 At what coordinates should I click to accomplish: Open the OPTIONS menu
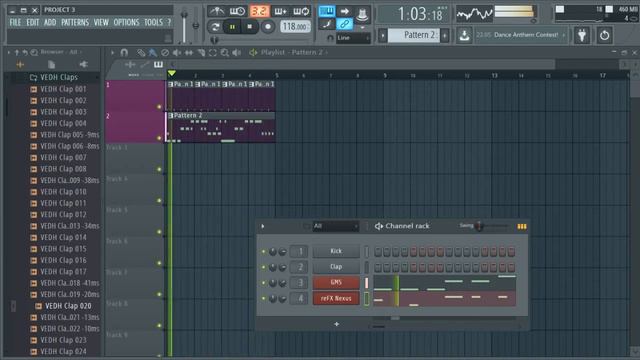pos(126,22)
